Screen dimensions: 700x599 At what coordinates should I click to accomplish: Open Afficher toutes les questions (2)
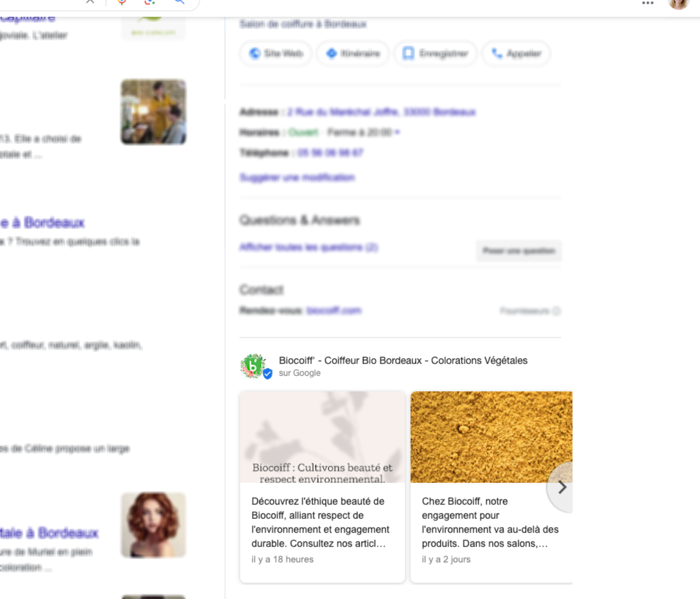tap(309, 247)
